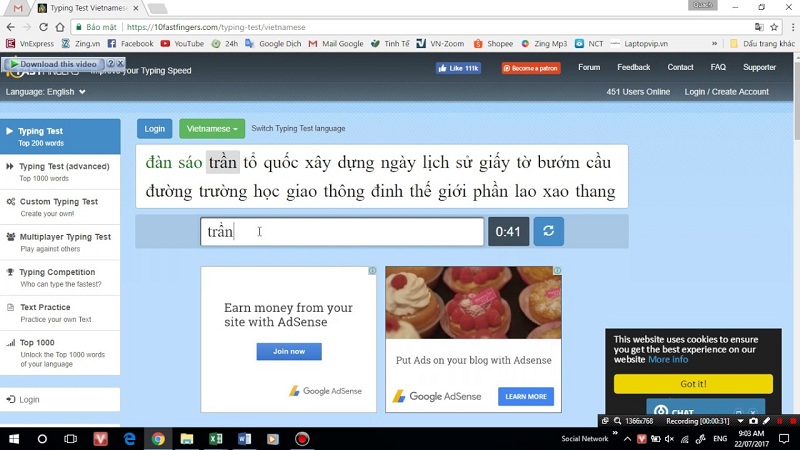The height and width of the screenshot is (450, 800).
Task: Expand hidden system tray icons arrow
Action: 627,439
